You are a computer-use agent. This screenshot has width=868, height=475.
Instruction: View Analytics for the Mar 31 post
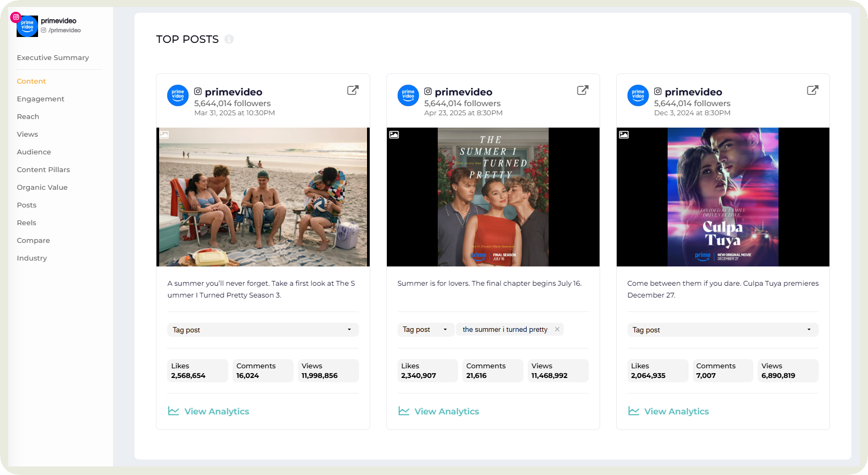click(216, 411)
